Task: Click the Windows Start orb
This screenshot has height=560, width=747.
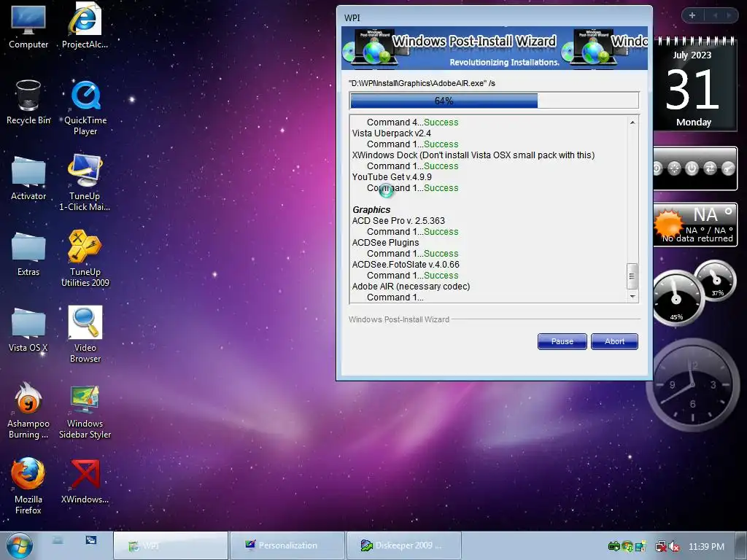Action: (19, 545)
